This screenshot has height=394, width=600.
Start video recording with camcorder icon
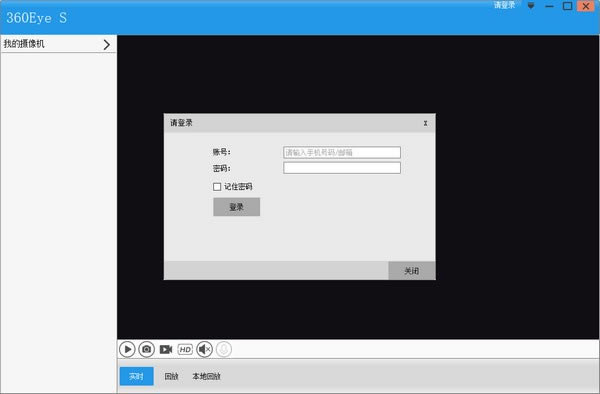pos(166,349)
